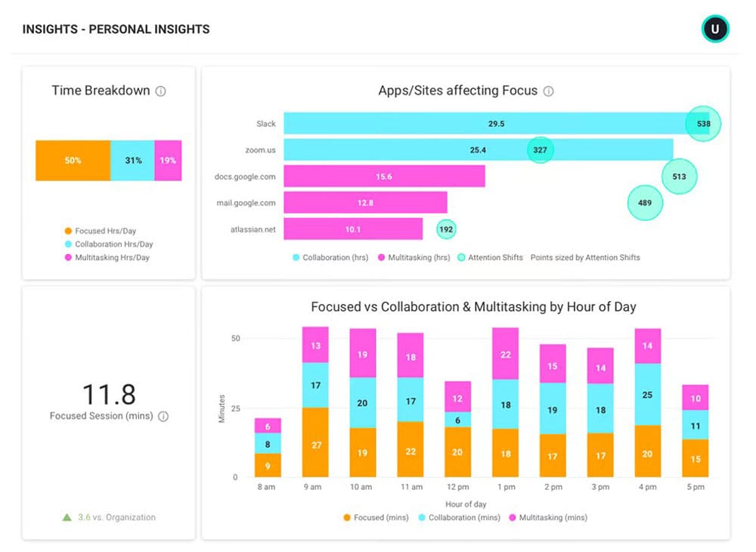
Task: Select the 513 bubble for docs.google.com
Action: 678,177
